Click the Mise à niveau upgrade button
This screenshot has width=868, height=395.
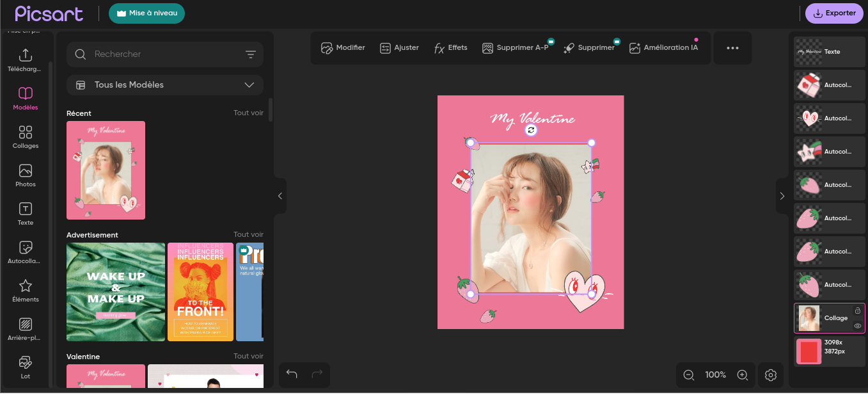[146, 13]
